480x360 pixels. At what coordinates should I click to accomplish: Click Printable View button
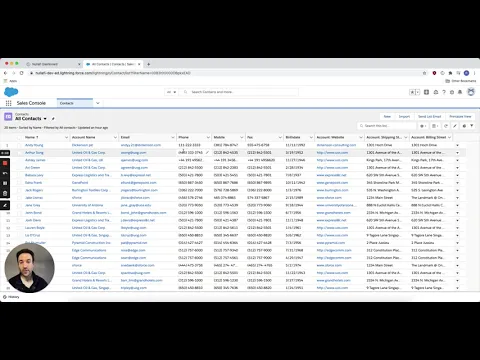tap(460, 117)
